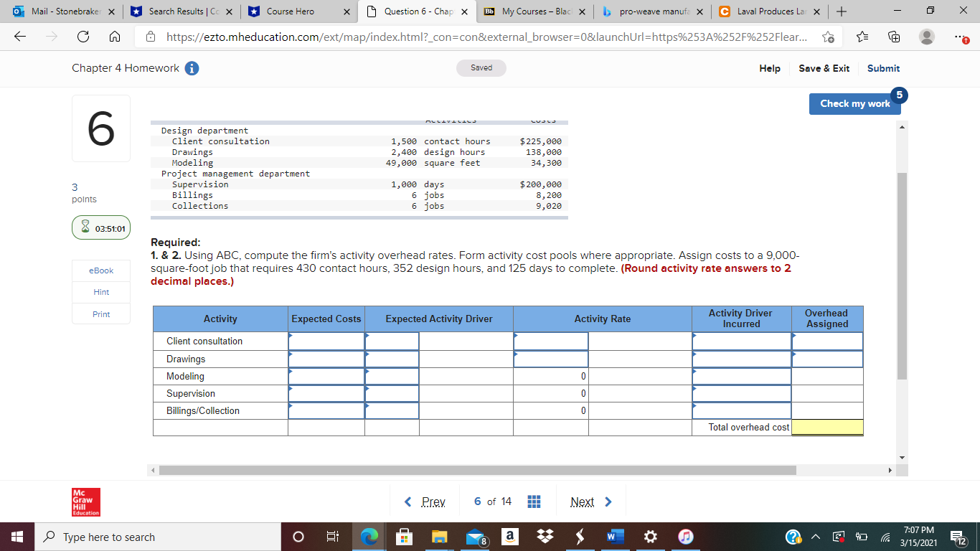
Task: Open browser settings and more menu
Action: [x=961, y=38]
